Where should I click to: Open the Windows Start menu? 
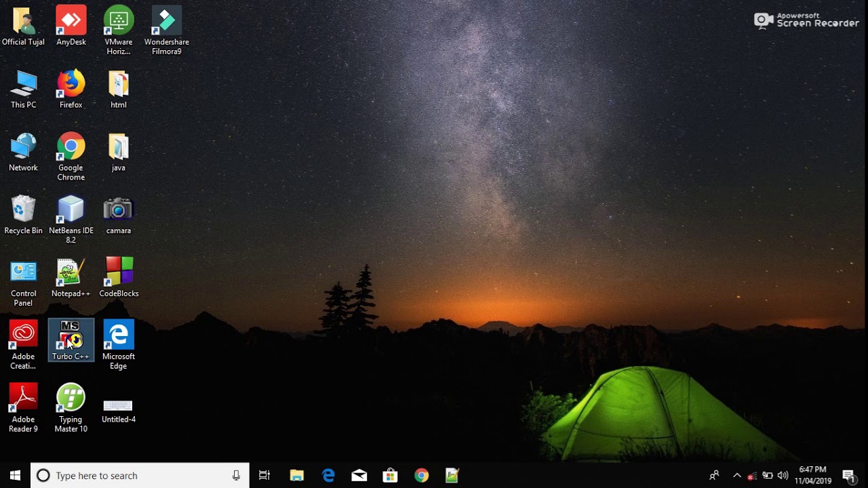(x=15, y=475)
